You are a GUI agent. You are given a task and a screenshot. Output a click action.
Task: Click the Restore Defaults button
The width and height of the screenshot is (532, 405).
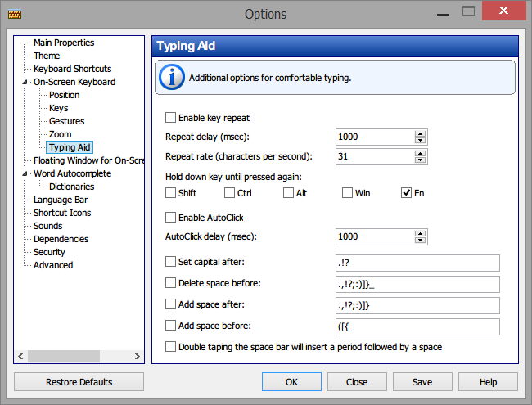tap(79, 382)
